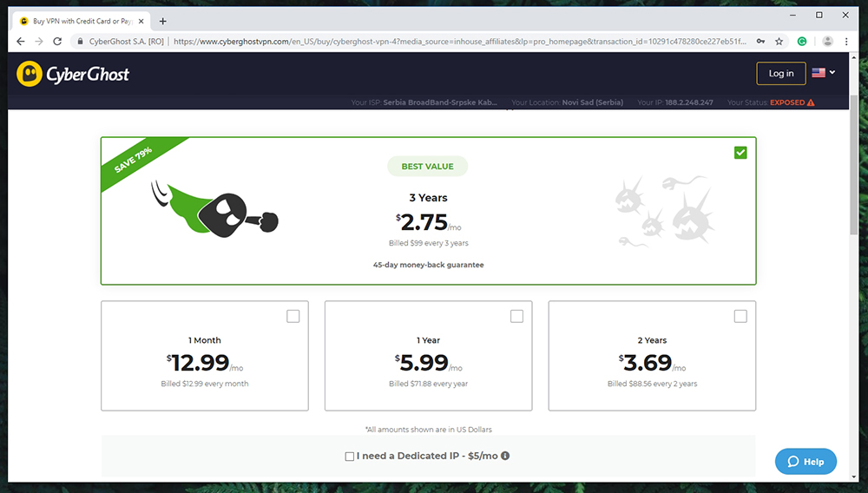Click the $2.75 per month price
The width and height of the screenshot is (868, 493).
[x=428, y=222]
